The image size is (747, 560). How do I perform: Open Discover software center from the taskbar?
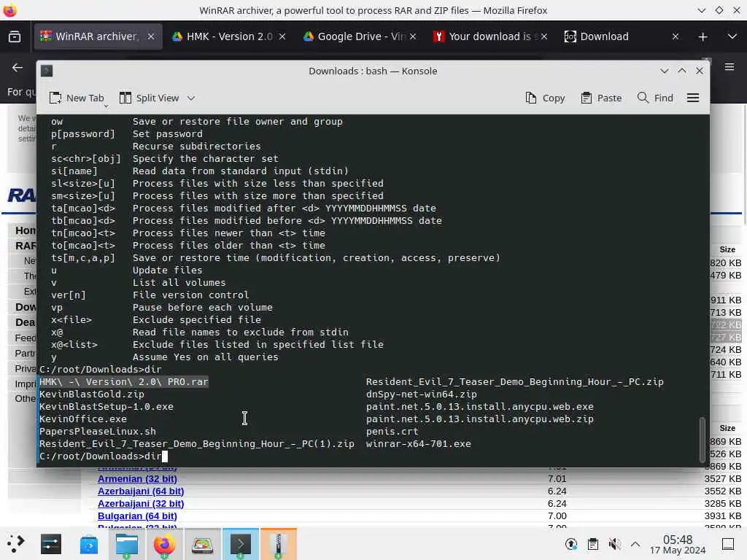(88, 544)
